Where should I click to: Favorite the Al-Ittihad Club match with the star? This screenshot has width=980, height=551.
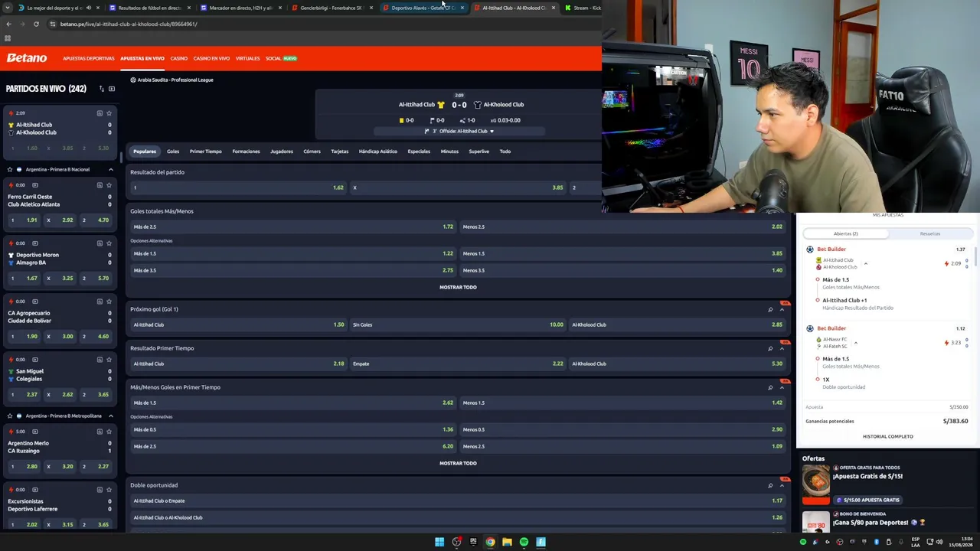(109, 113)
